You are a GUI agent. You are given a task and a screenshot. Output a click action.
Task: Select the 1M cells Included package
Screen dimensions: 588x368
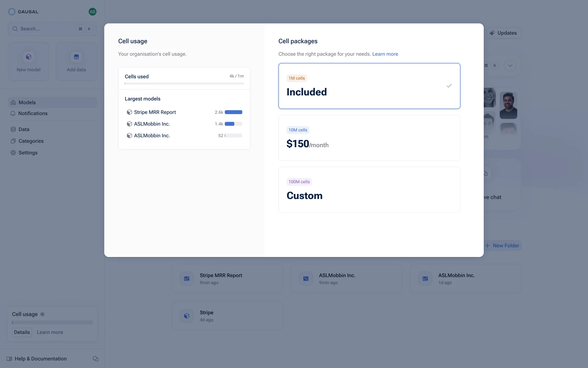[x=369, y=86]
